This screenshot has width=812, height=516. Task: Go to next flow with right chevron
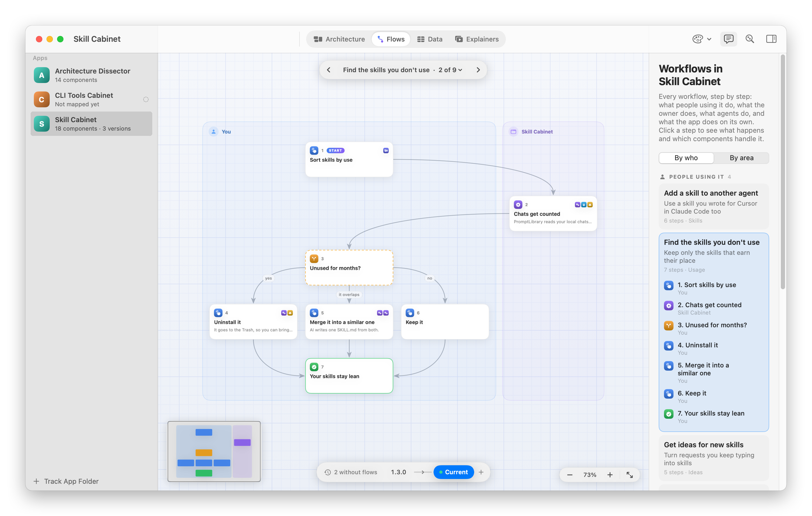[478, 70]
